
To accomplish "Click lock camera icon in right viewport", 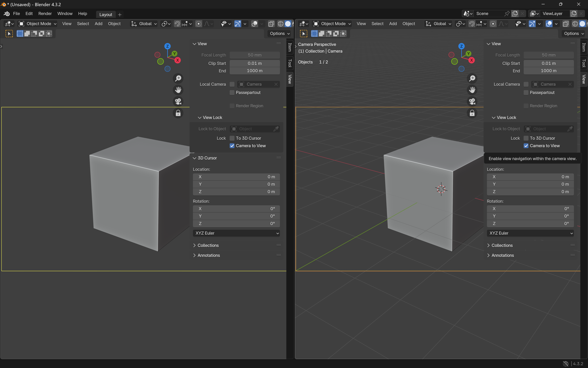I will [x=472, y=113].
